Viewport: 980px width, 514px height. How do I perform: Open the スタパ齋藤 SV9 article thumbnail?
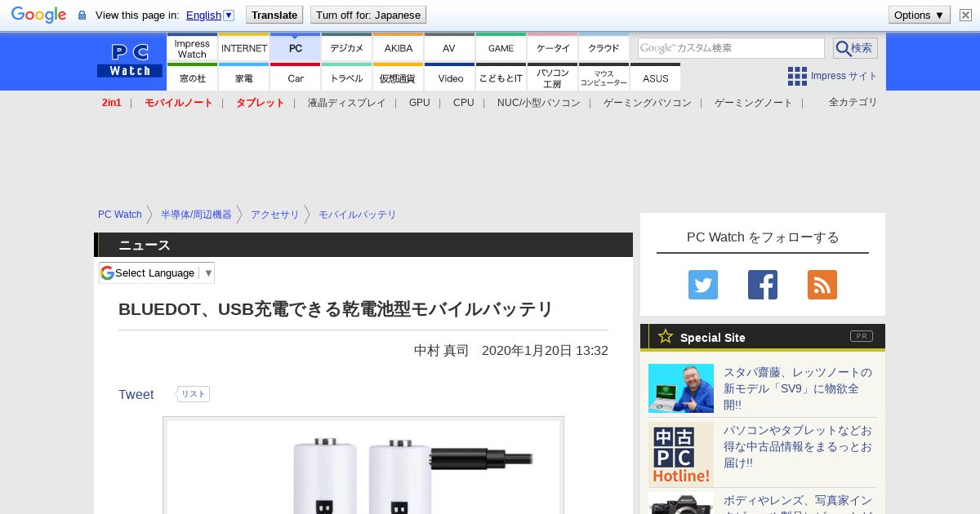(x=681, y=388)
